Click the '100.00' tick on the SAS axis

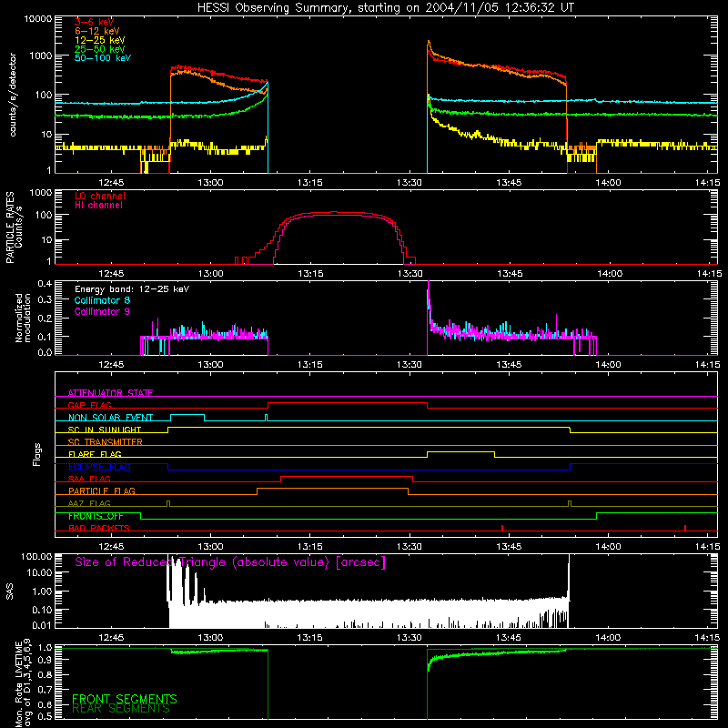coord(36,556)
